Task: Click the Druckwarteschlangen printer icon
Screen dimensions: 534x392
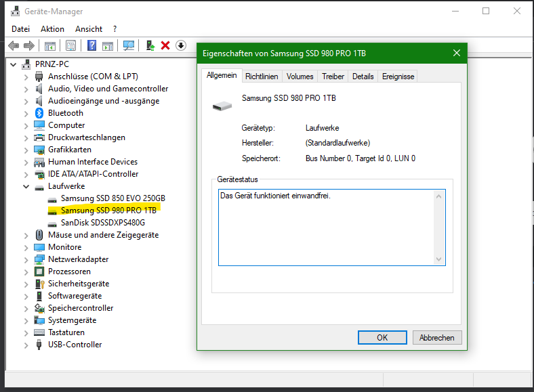Action: click(39, 137)
